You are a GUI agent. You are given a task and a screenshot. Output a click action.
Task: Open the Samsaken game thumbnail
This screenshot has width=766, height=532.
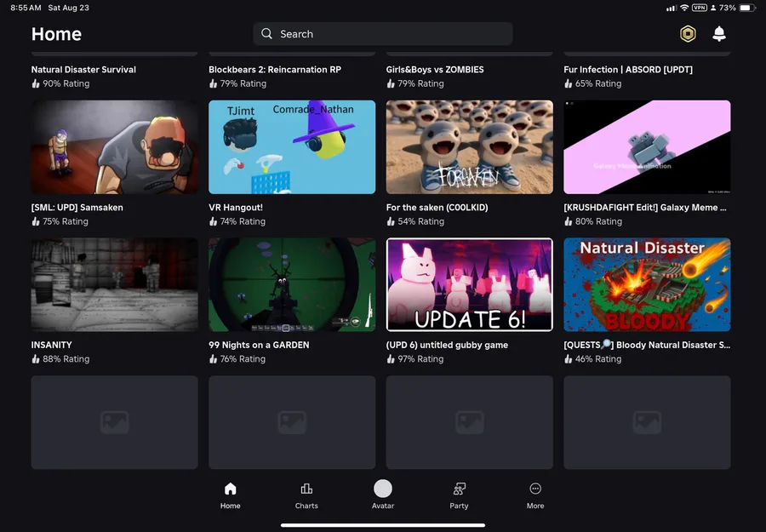pyautogui.click(x=115, y=147)
